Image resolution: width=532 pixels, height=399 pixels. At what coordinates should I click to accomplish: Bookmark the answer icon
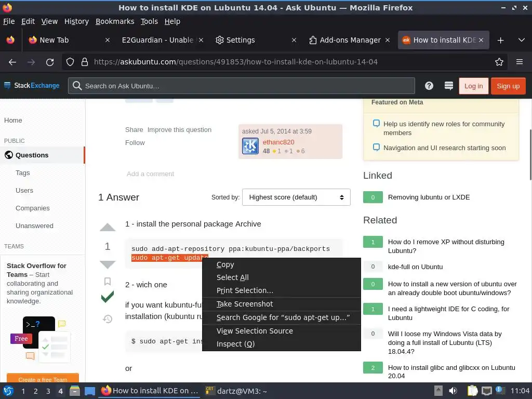tap(108, 281)
